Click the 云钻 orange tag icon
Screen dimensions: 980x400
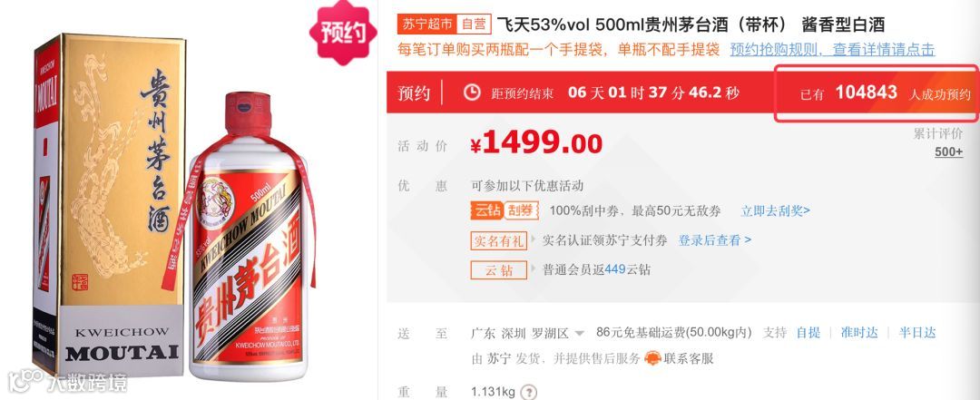(x=485, y=210)
